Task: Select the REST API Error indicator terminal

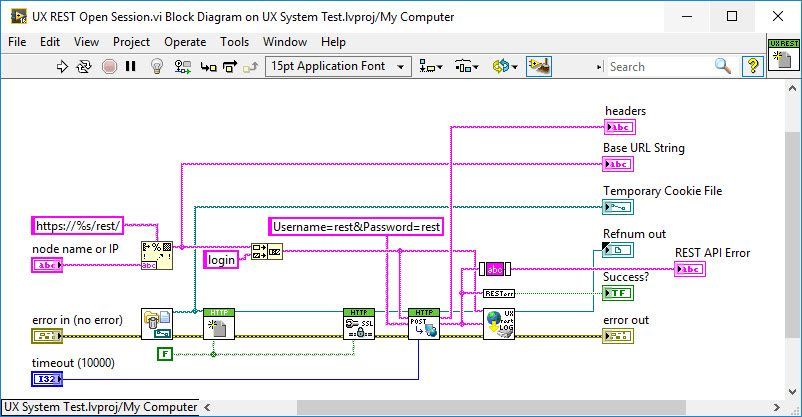Action: tap(690, 269)
